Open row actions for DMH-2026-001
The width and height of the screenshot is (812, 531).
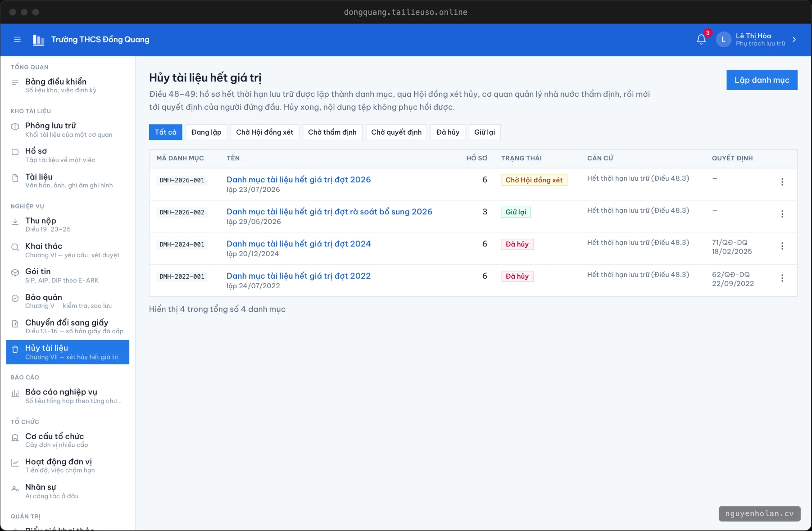click(x=782, y=182)
